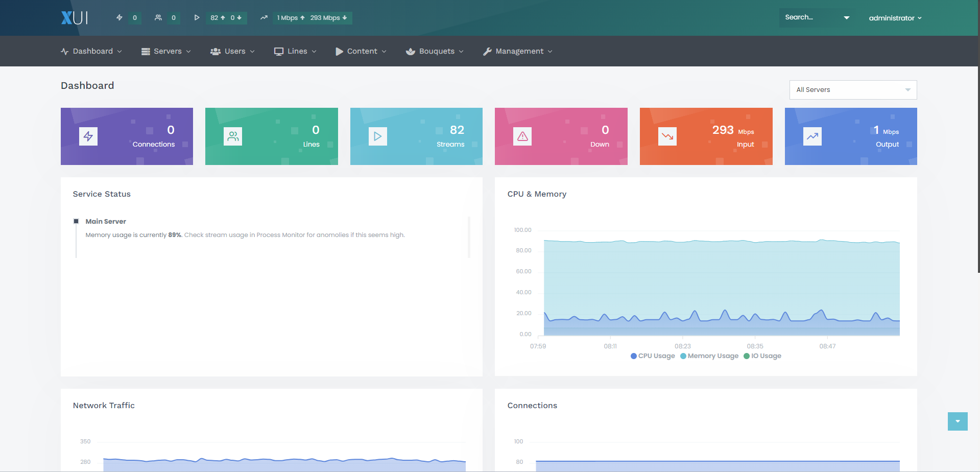The width and height of the screenshot is (980, 472).
Task: Click the Bouquets icon in navbar
Action: [x=410, y=52]
